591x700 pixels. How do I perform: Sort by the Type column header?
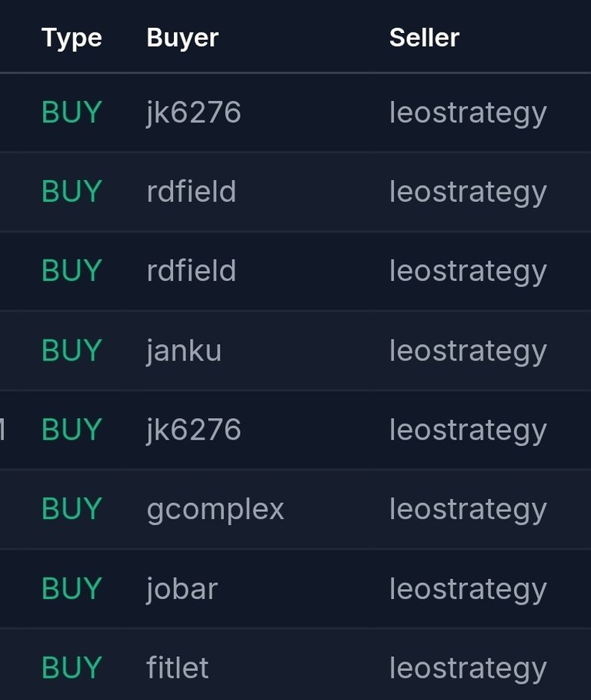point(72,39)
